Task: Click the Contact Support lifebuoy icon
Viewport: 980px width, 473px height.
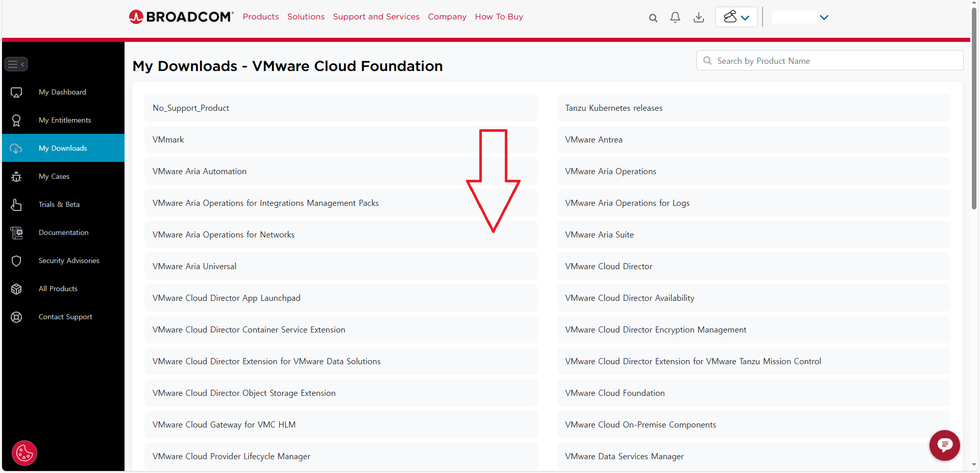Action: [x=16, y=317]
